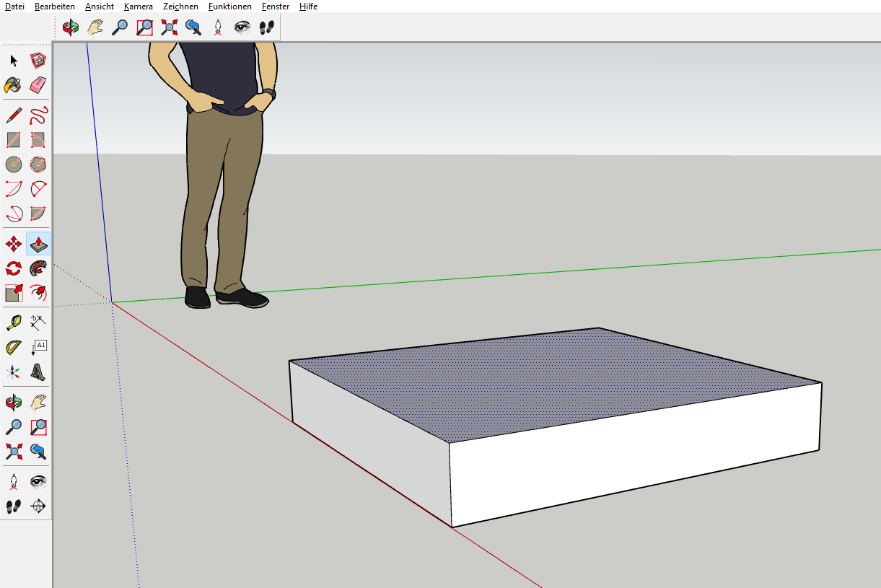Open the Fenster menu
The height and width of the screenshot is (588, 881).
pos(276,6)
